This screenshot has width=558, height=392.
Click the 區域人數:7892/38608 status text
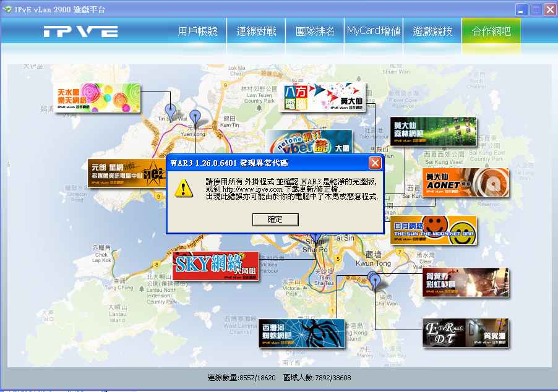pos(317,378)
